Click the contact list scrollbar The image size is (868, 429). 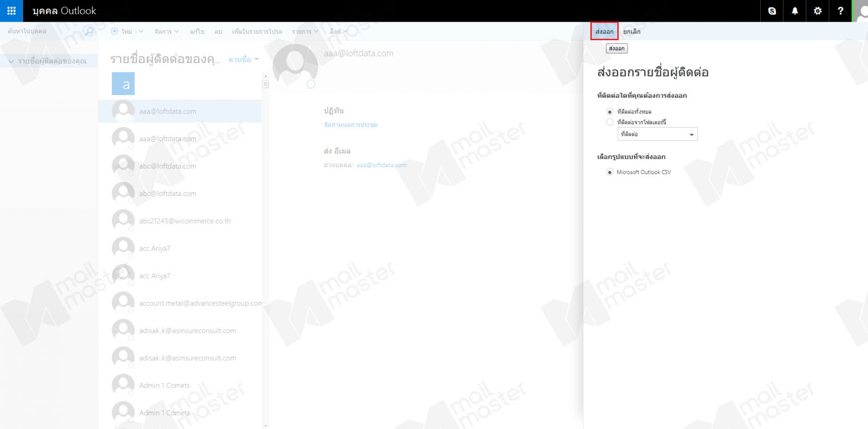(265, 250)
